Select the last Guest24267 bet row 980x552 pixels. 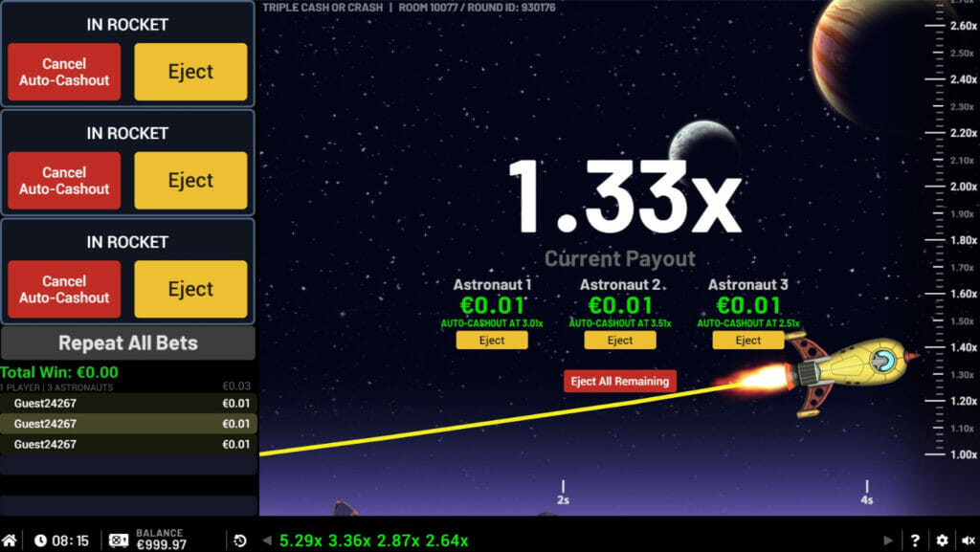click(128, 445)
